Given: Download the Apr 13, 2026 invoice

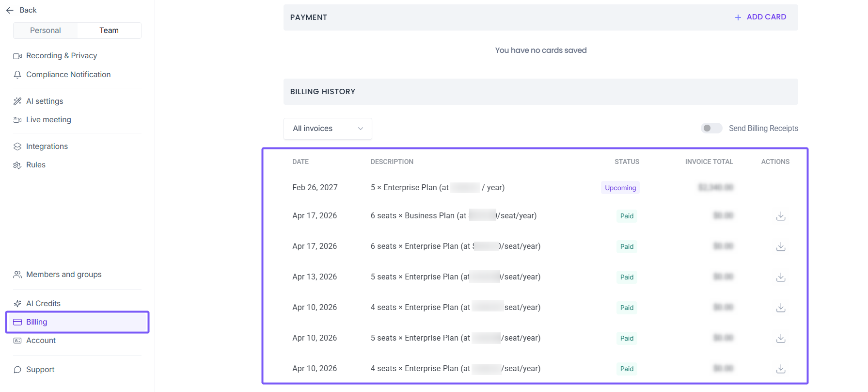Looking at the screenshot, I should click(x=780, y=277).
